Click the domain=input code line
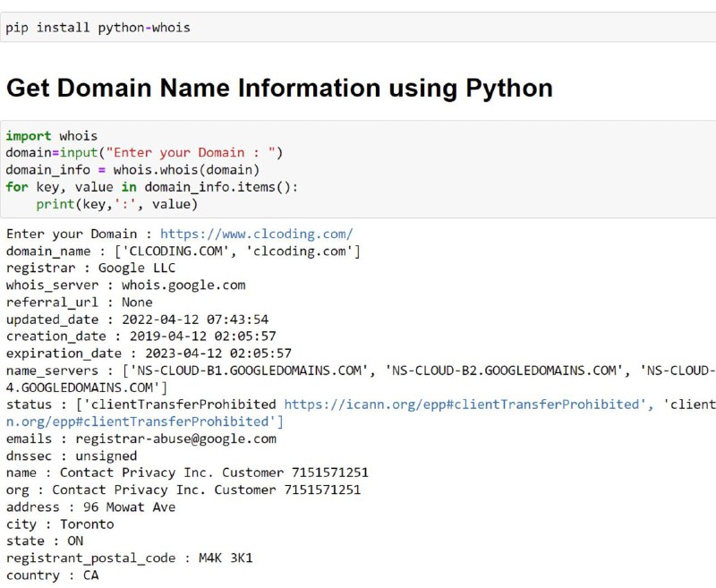The image size is (716, 588). pos(144,152)
